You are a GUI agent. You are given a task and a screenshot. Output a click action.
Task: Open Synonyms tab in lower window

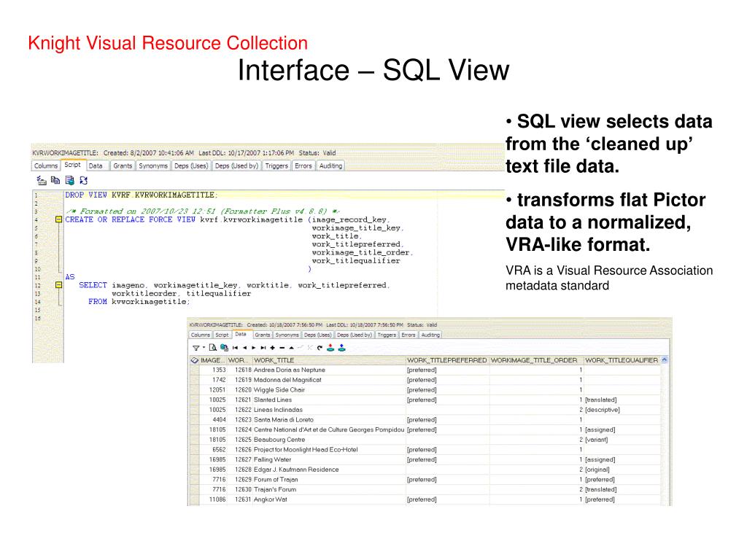click(287, 335)
